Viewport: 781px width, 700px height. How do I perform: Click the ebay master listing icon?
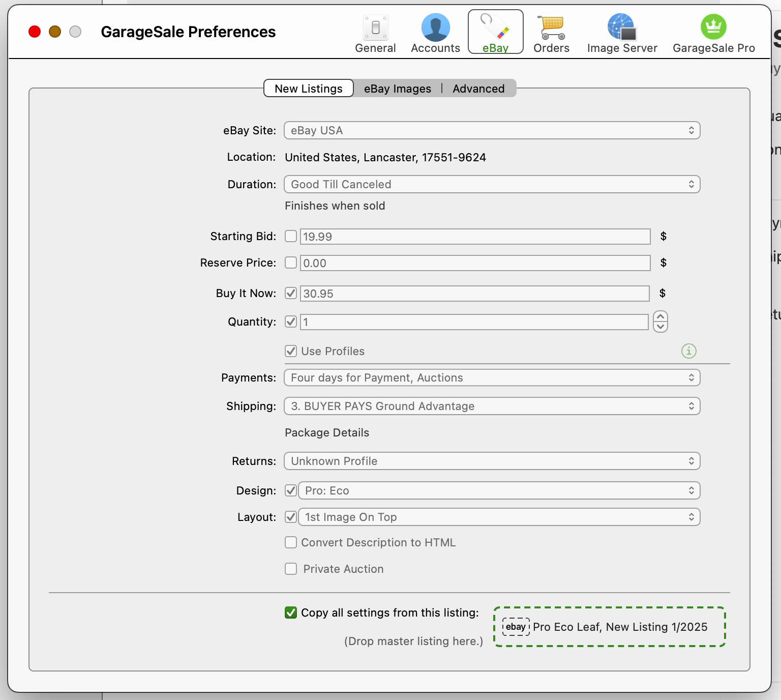click(x=516, y=627)
